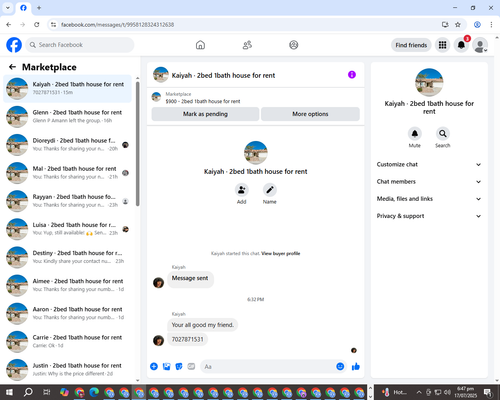Open Glenn conversation in the list
Image resolution: width=500 pixels, height=400 pixels.
coord(67,117)
